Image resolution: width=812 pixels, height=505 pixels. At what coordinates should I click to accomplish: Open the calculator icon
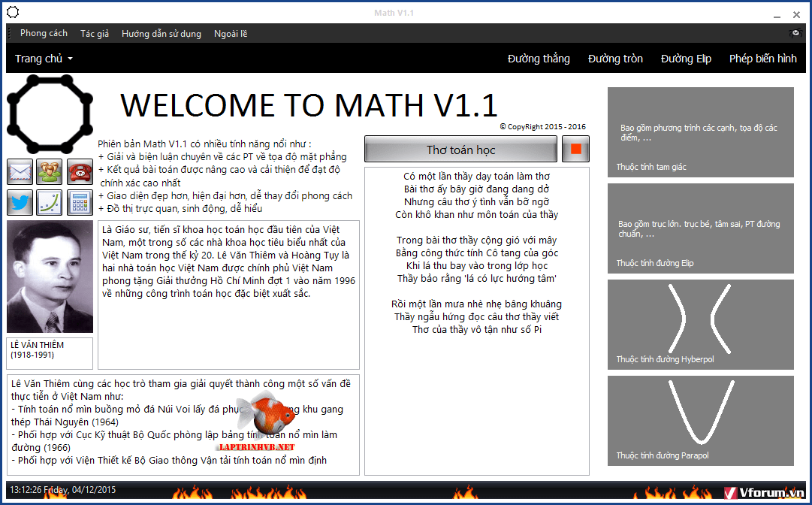pyautogui.click(x=80, y=203)
